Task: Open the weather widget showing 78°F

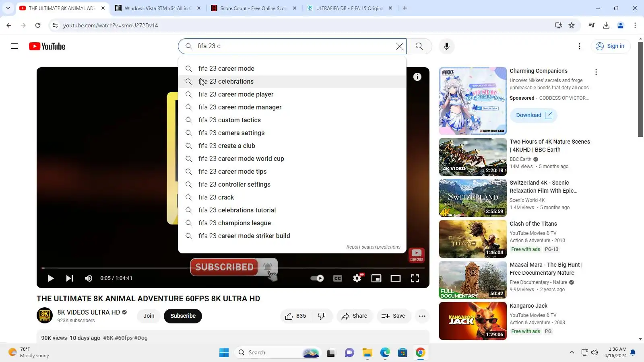Action: pos(29,353)
